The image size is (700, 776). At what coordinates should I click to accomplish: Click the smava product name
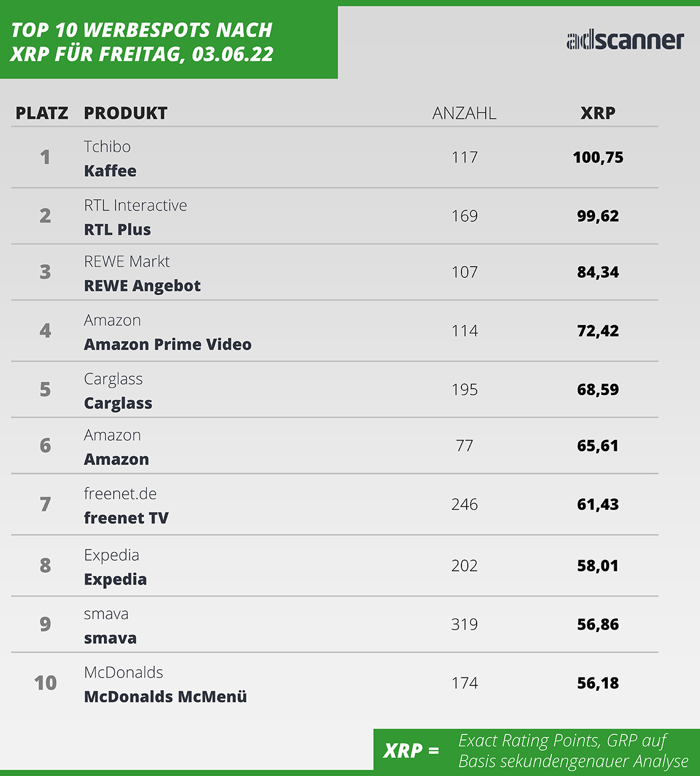click(110, 638)
